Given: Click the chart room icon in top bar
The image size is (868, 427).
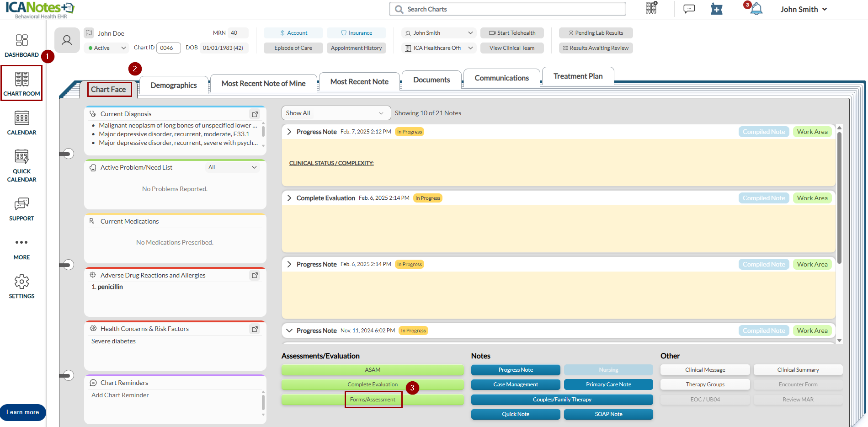Looking at the screenshot, I should 651,8.
